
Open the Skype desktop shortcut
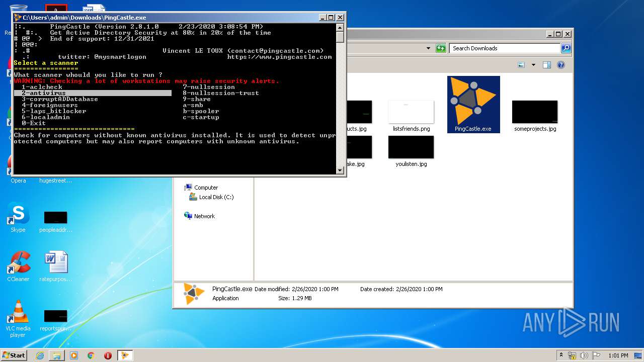coord(18,217)
